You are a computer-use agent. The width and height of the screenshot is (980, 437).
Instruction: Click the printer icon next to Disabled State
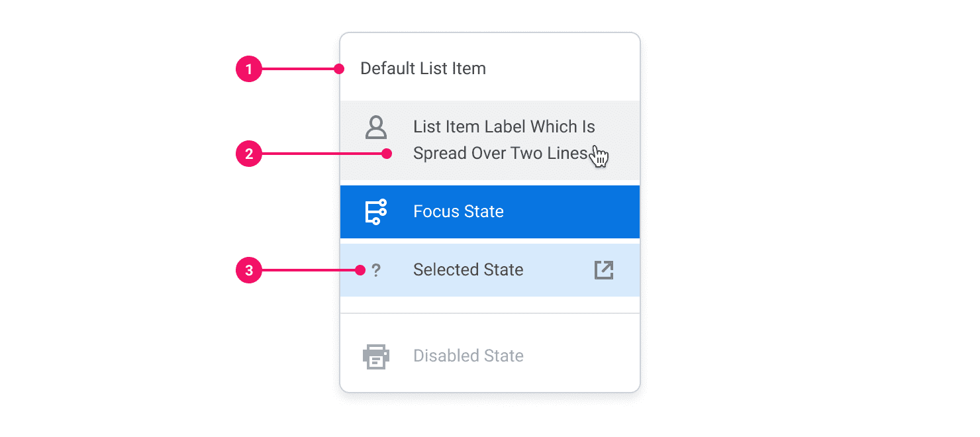click(376, 356)
